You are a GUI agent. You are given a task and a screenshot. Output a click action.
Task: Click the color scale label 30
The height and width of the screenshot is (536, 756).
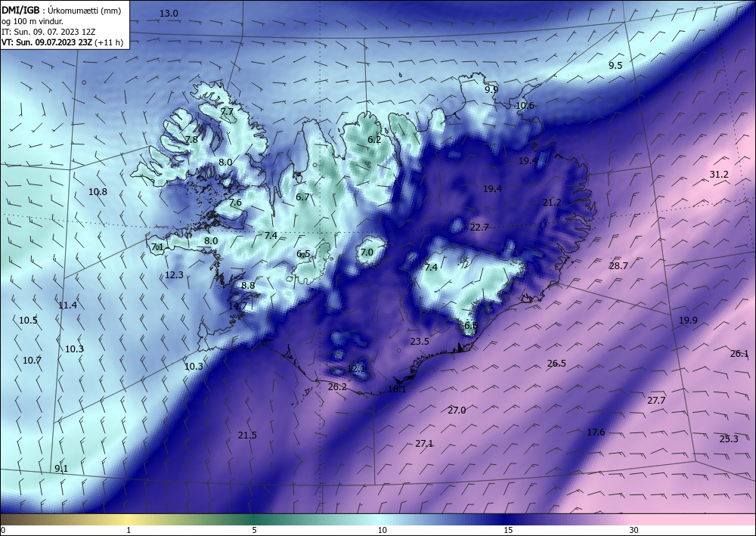634,531
